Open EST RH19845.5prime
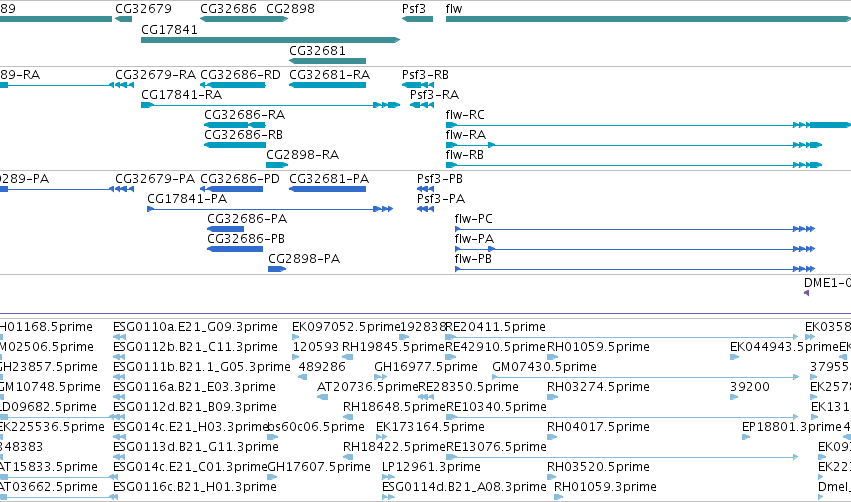 click(393, 347)
